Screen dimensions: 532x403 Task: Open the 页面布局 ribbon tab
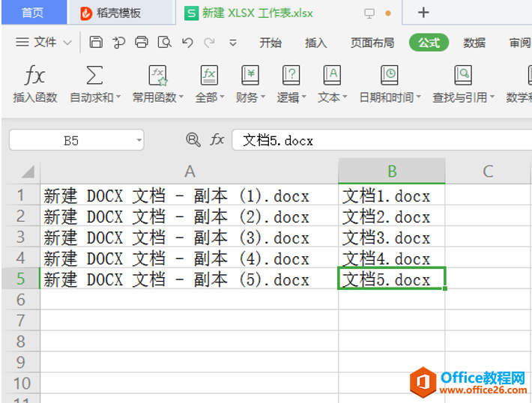(x=372, y=43)
